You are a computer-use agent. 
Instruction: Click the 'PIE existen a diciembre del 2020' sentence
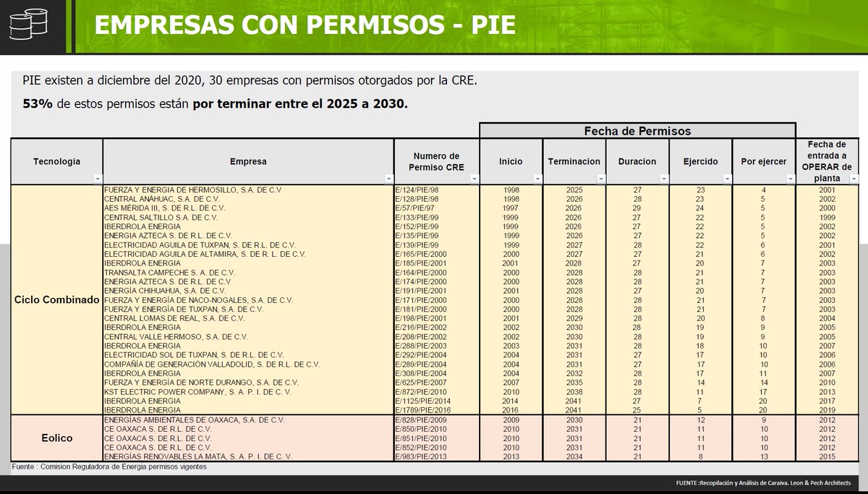250,80
